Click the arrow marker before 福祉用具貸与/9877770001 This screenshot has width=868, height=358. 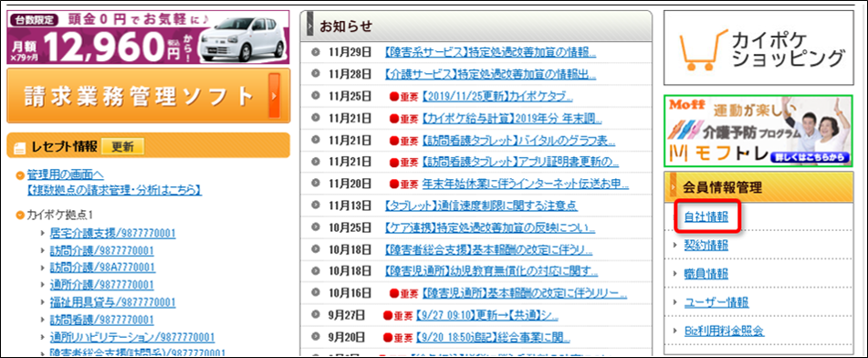[x=43, y=302]
